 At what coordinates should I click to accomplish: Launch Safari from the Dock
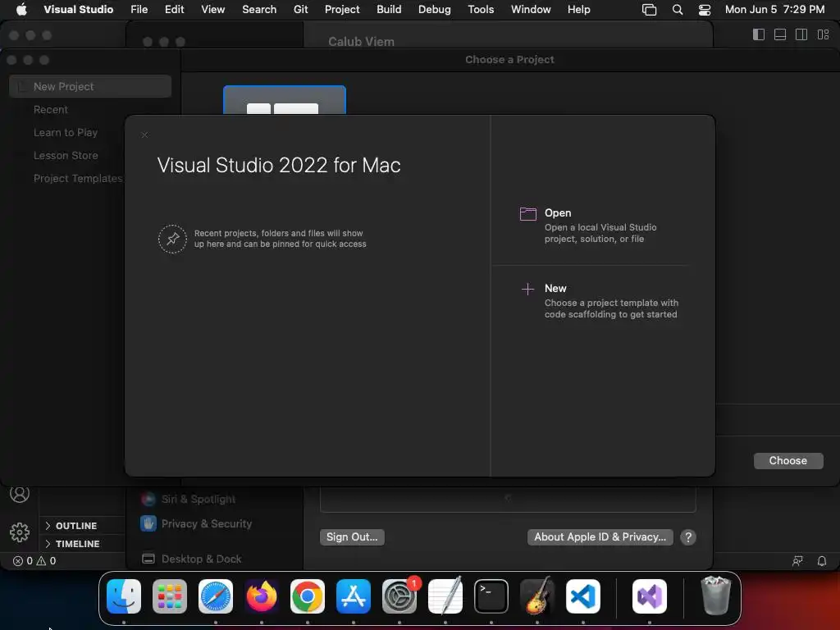(216, 596)
